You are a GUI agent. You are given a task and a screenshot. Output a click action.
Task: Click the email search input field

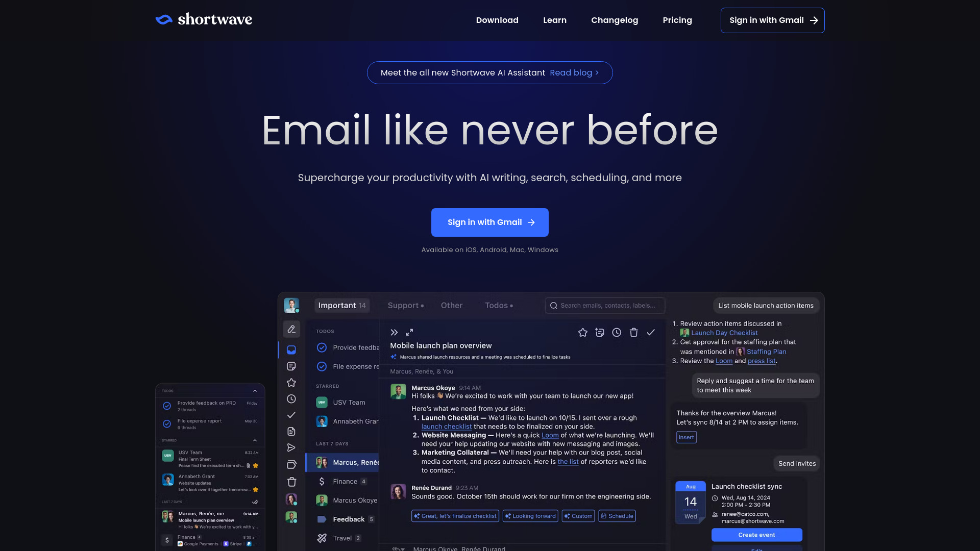pos(604,306)
